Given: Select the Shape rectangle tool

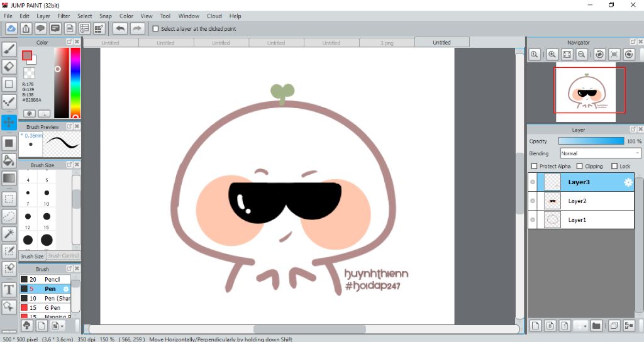Looking at the screenshot, I should [x=9, y=84].
